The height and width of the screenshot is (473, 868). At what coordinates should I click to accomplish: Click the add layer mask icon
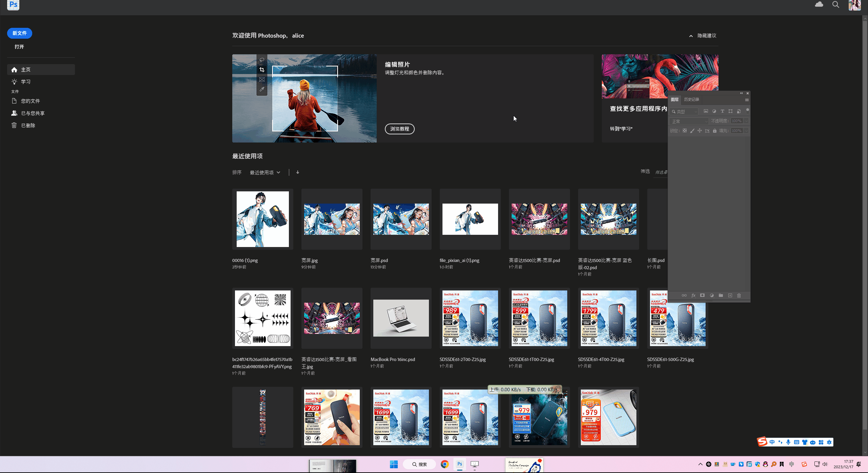[x=702, y=296]
